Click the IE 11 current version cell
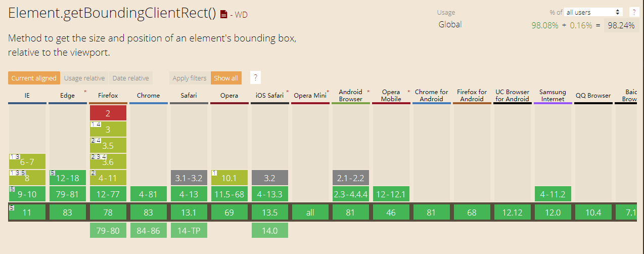Image resolution: width=644 pixels, height=254 pixels. pyautogui.click(x=27, y=213)
